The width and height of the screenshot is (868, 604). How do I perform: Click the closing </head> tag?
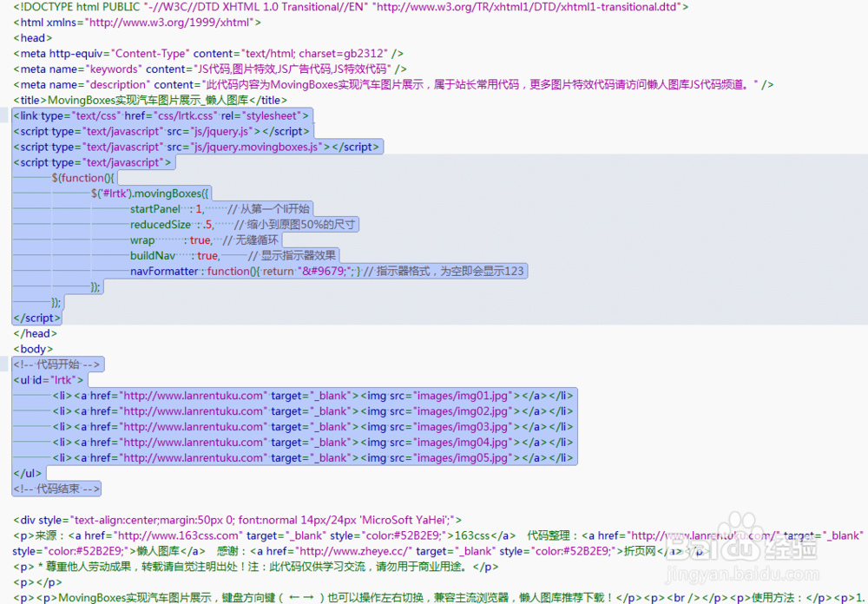(x=36, y=333)
